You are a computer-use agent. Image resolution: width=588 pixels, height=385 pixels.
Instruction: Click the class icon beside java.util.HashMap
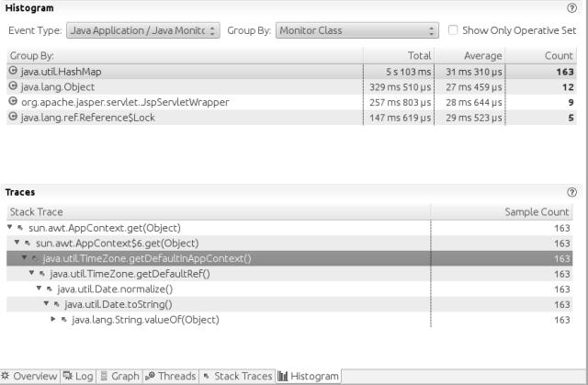click(13, 71)
